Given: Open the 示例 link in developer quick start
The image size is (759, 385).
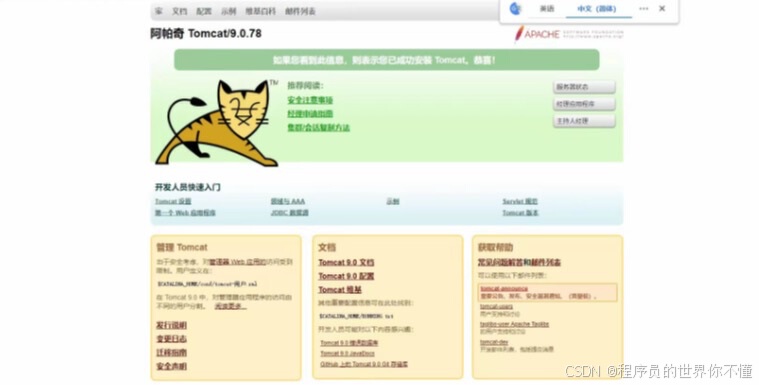Looking at the screenshot, I should (393, 201).
